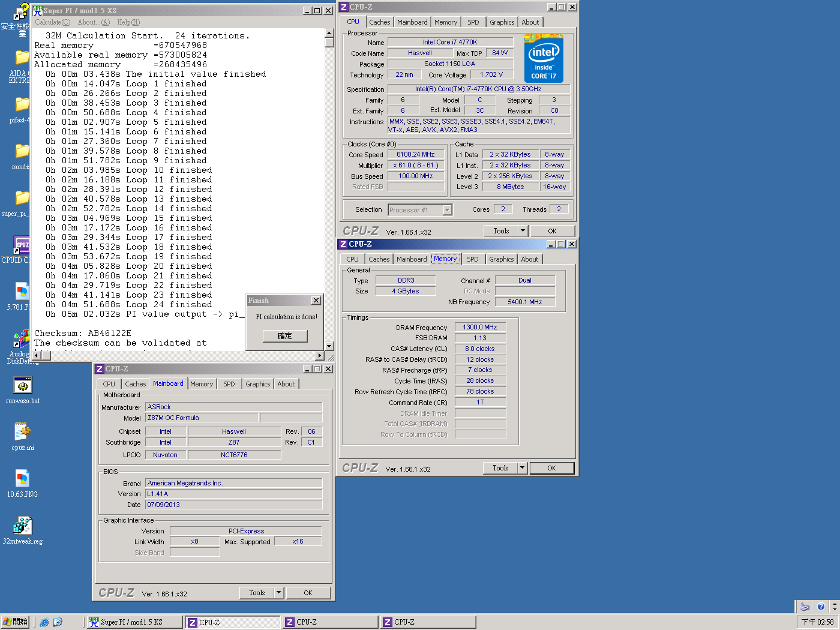Click the Multiplier x 61.0 value
The width and height of the screenshot is (840, 630).
click(x=416, y=165)
